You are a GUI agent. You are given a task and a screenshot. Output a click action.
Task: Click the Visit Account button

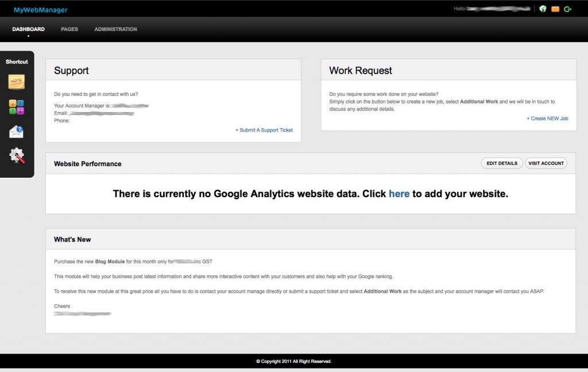pyautogui.click(x=546, y=163)
